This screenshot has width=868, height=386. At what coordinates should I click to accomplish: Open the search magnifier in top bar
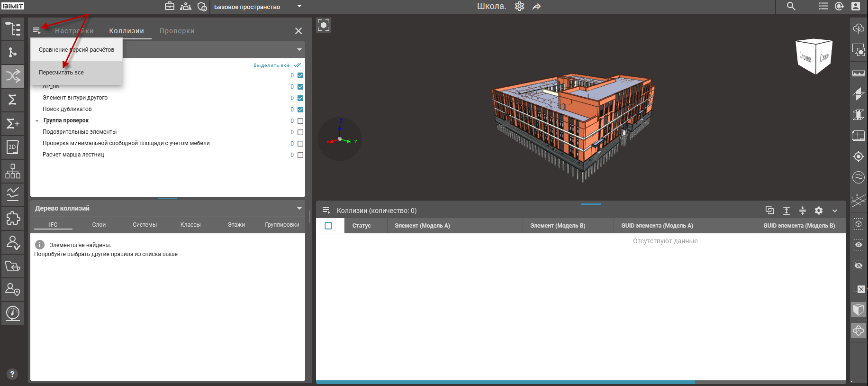(791, 6)
